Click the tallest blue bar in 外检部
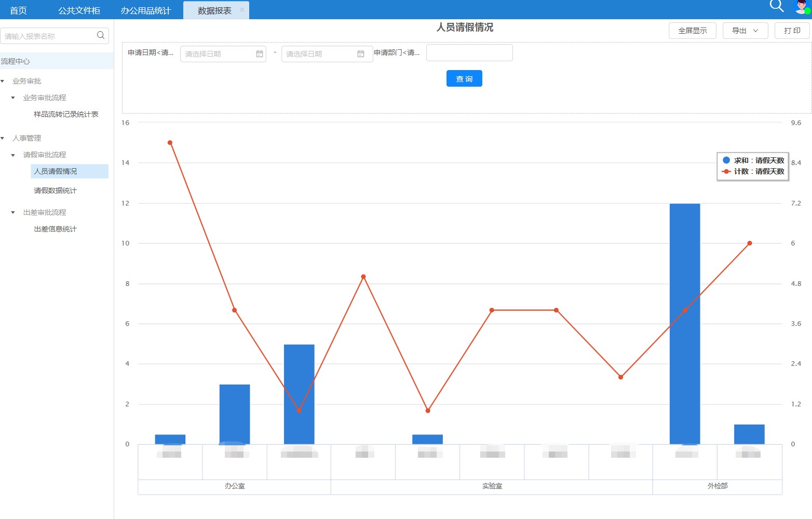The width and height of the screenshot is (812, 519). 685,324
